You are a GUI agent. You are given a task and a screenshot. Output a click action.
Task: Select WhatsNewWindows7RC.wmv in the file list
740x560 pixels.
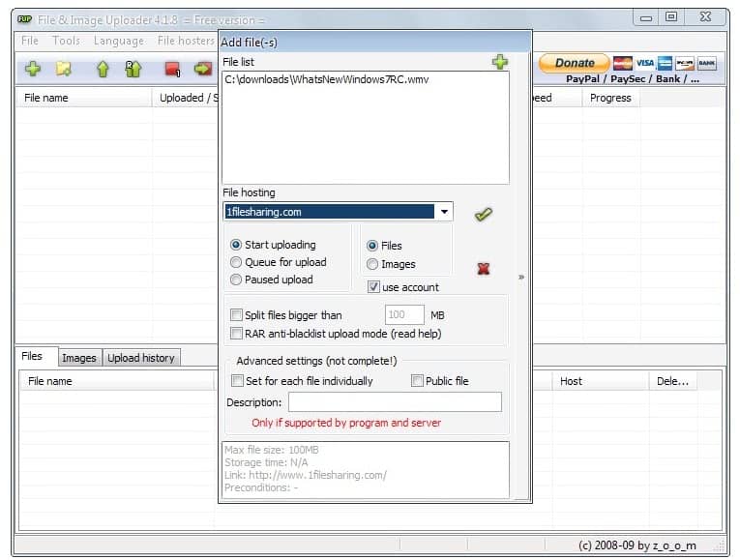coord(327,79)
